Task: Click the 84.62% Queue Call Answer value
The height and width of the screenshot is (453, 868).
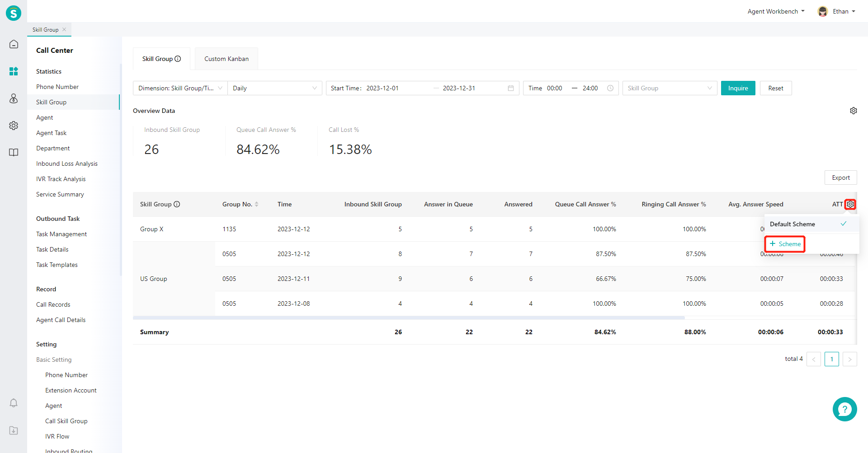Action: (x=258, y=149)
